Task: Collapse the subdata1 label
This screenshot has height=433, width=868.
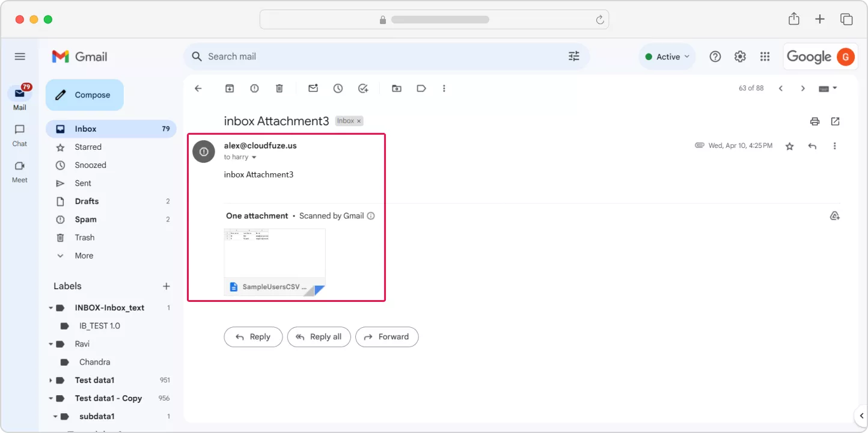Action: (55, 416)
